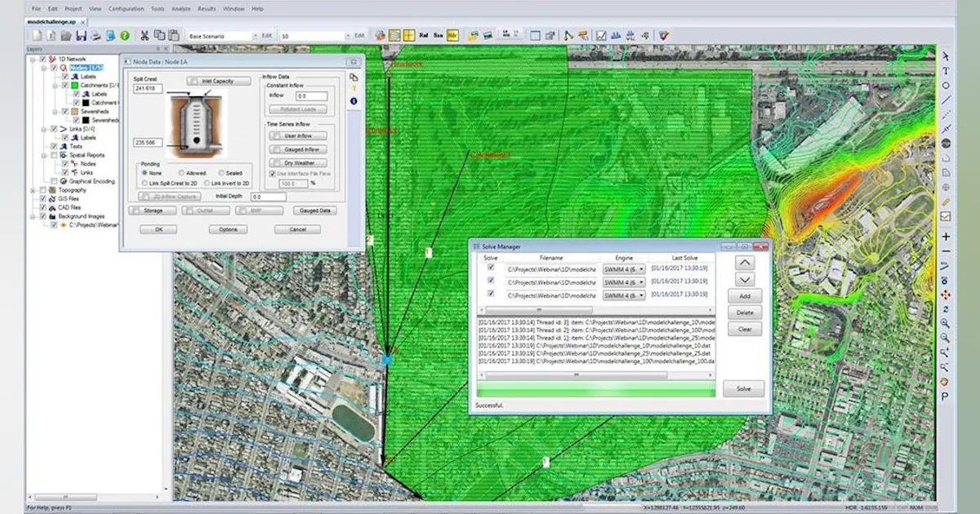Open the Analyze menu

181,9
